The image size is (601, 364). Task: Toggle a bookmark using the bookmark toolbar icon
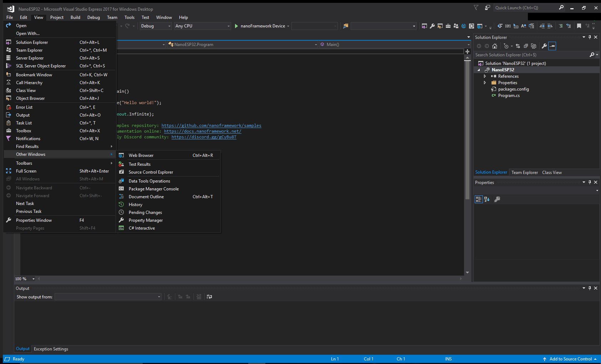click(x=578, y=26)
